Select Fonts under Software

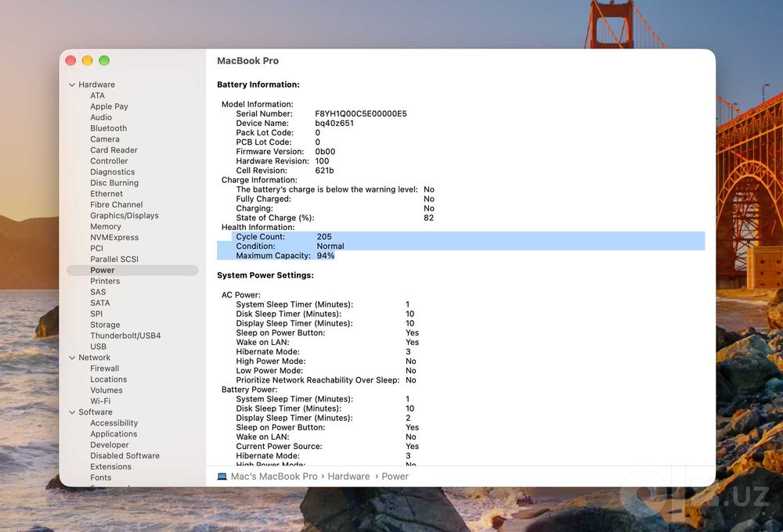pos(101,478)
